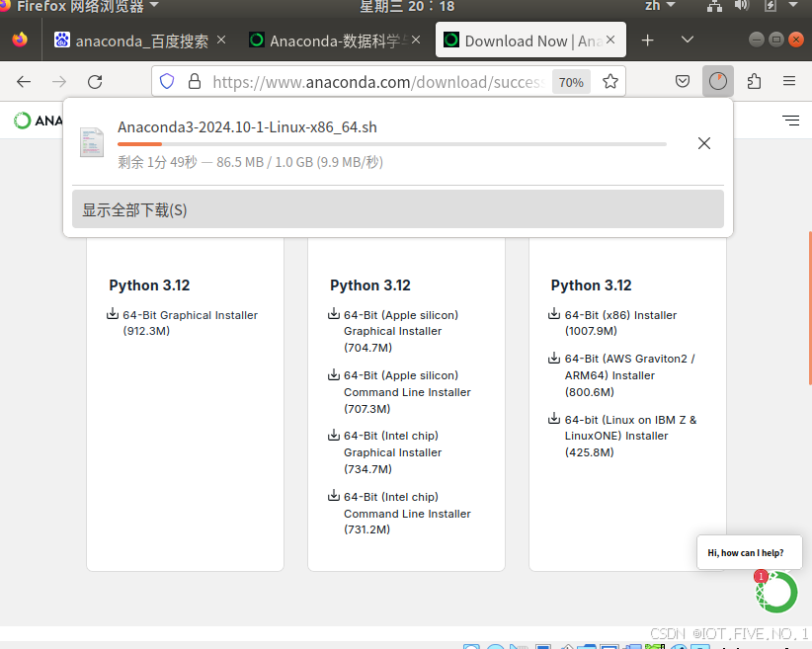Save page to Pocket
Viewport: 812px width, 649px height.
[x=683, y=81]
